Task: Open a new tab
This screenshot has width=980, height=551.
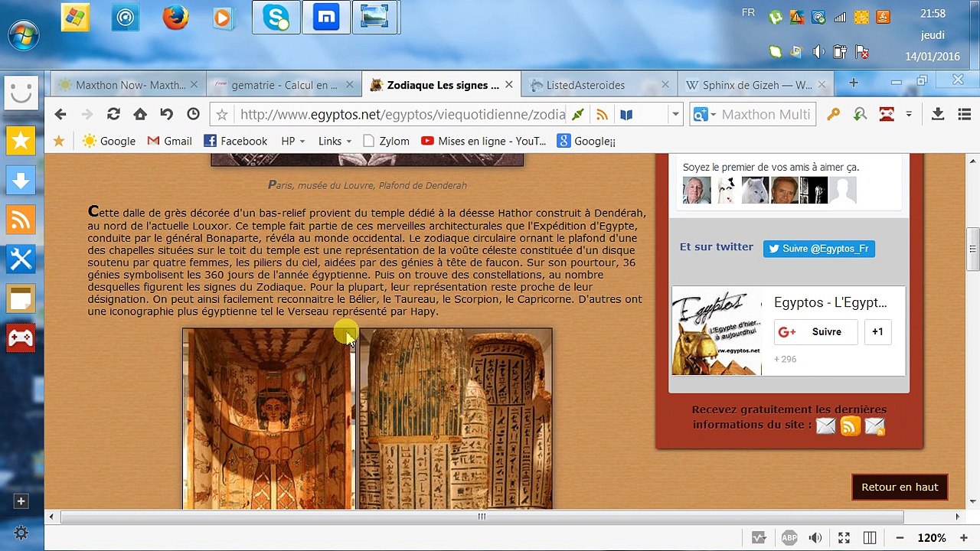Action: (853, 83)
